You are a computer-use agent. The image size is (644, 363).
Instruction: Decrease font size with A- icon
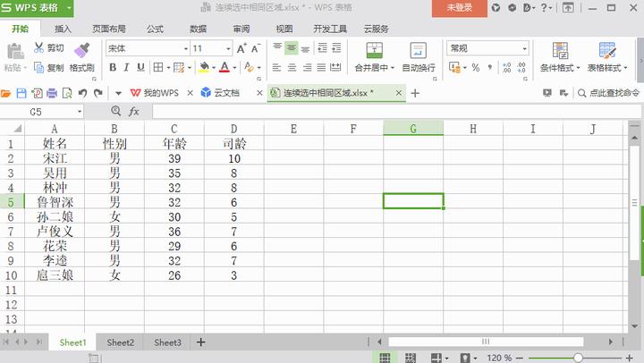(x=256, y=48)
